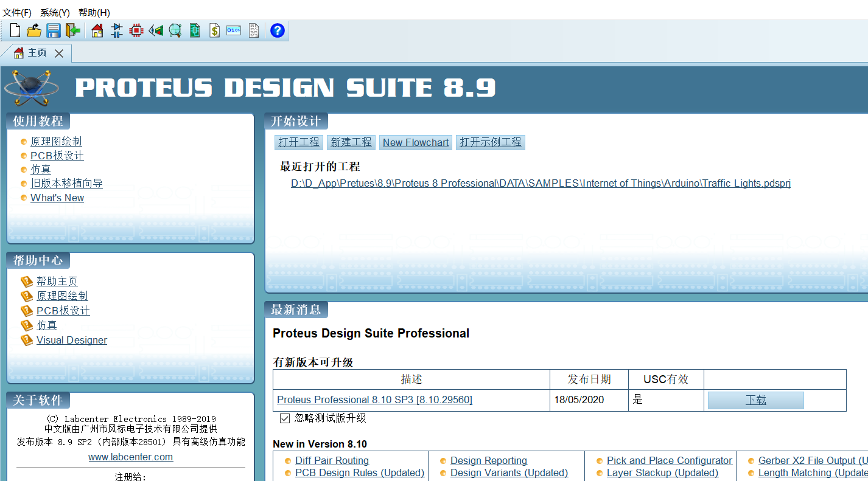This screenshot has height=481, width=868.
Task: Open 原理图绘制 in the help center
Action: [62, 296]
